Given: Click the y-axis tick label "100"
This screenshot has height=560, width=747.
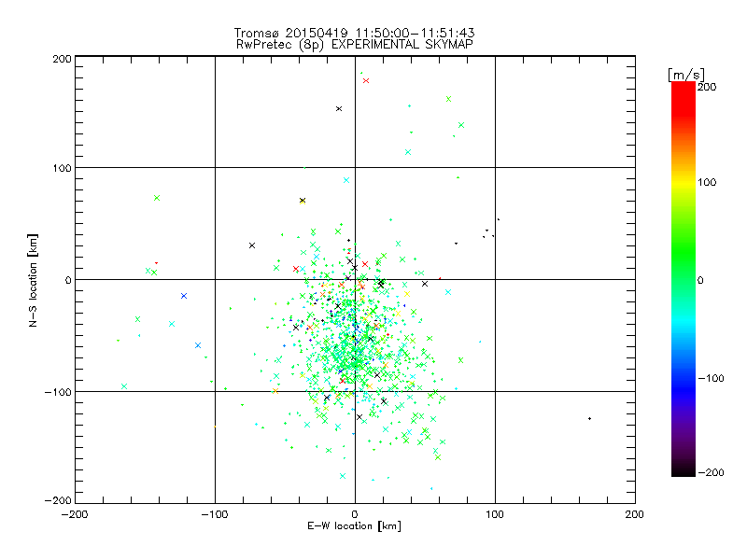Looking at the screenshot, I should point(63,168).
